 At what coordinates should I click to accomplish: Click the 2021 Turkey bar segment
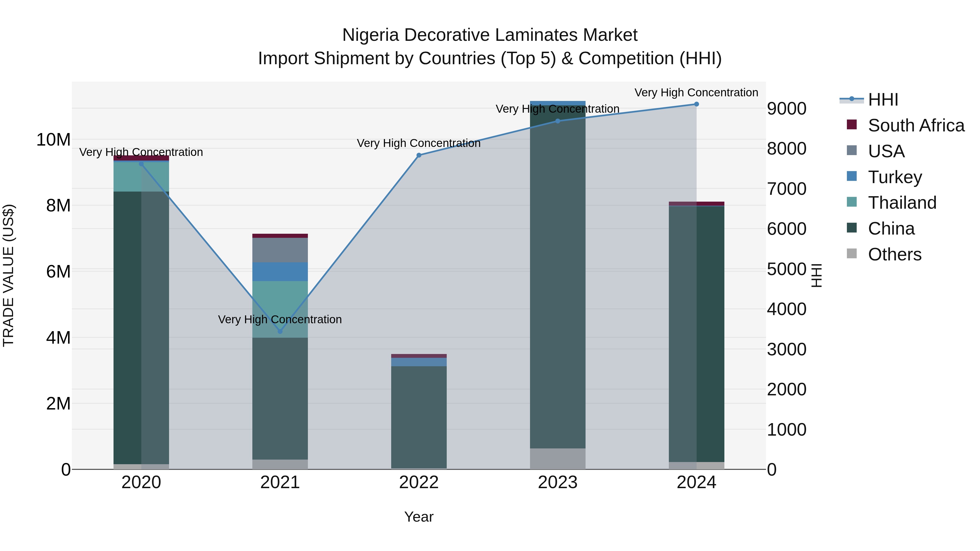pos(280,272)
